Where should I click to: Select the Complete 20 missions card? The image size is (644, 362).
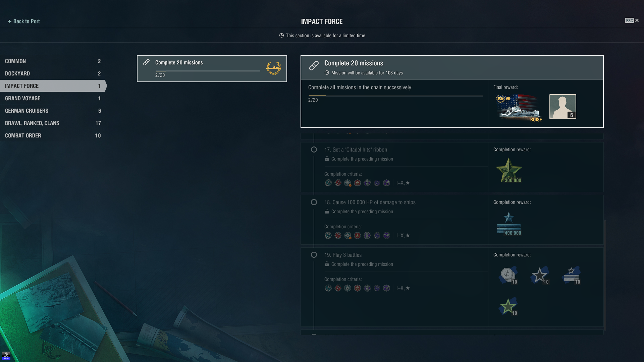(212, 68)
